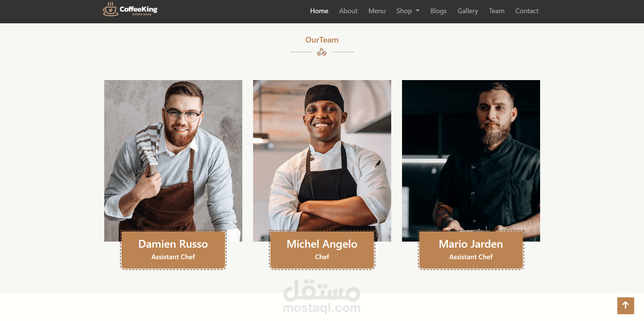Click the coffee beans divider icon
Screen dimensions: 644x321
click(322, 52)
